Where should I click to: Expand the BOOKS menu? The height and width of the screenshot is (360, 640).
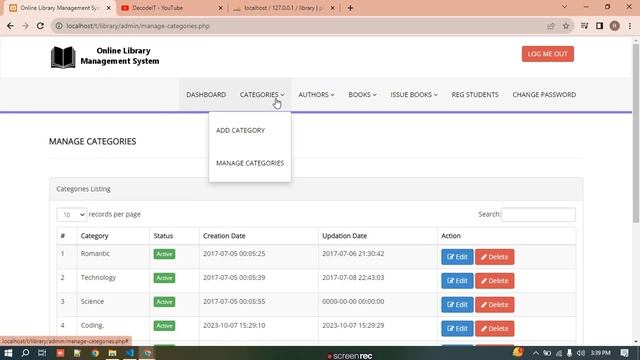point(362,94)
